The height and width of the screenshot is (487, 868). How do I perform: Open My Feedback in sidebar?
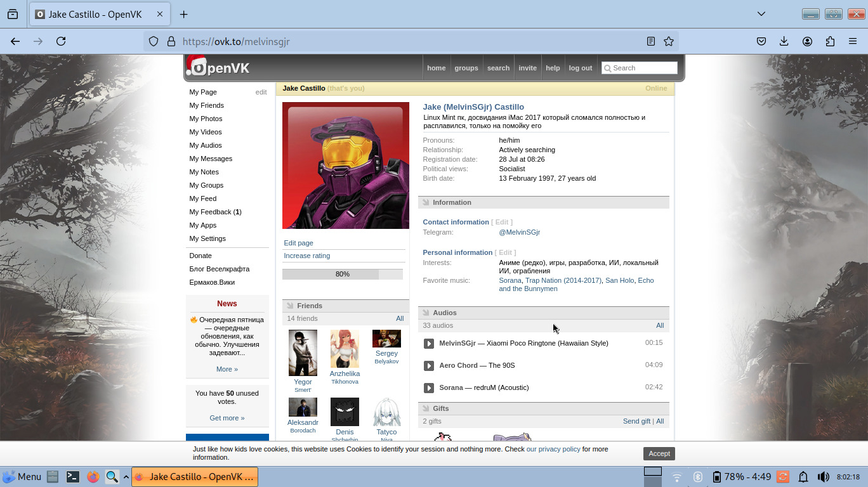(215, 212)
